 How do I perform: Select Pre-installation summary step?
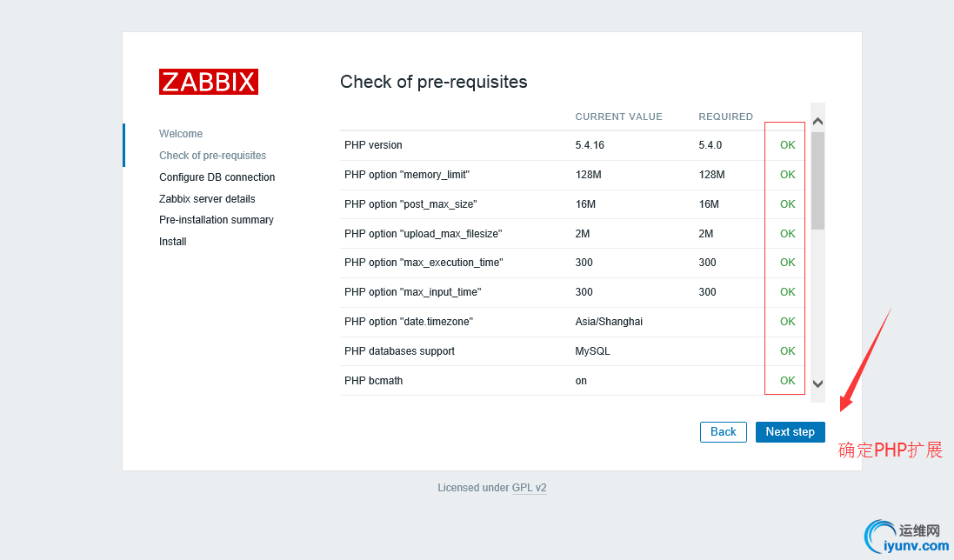coord(216,219)
